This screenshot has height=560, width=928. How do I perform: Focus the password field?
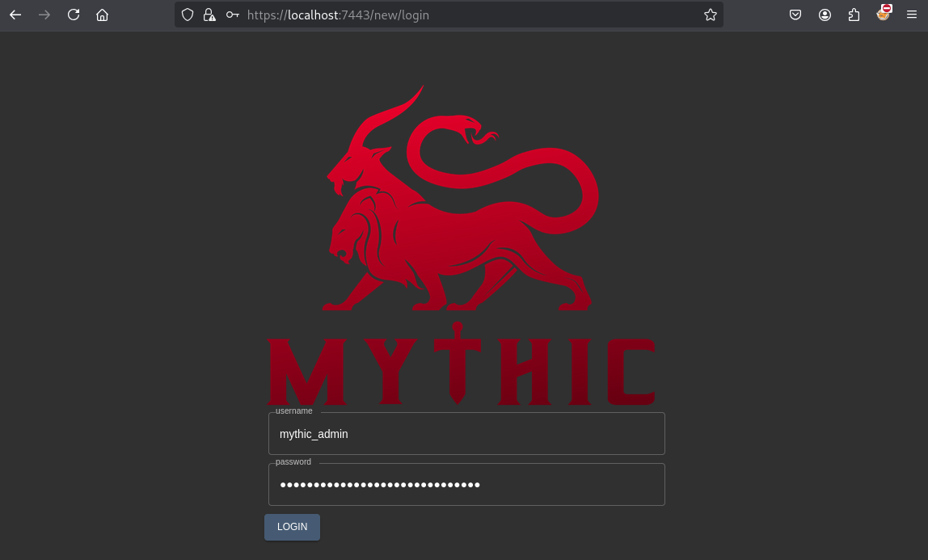[x=466, y=485]
